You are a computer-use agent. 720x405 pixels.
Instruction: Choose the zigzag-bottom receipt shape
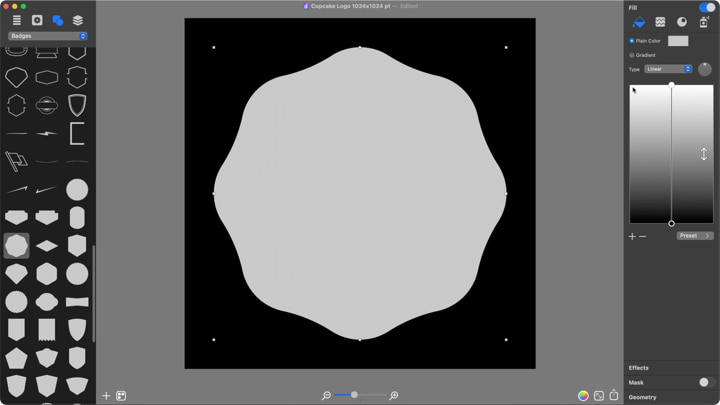[x=47, y=330]
